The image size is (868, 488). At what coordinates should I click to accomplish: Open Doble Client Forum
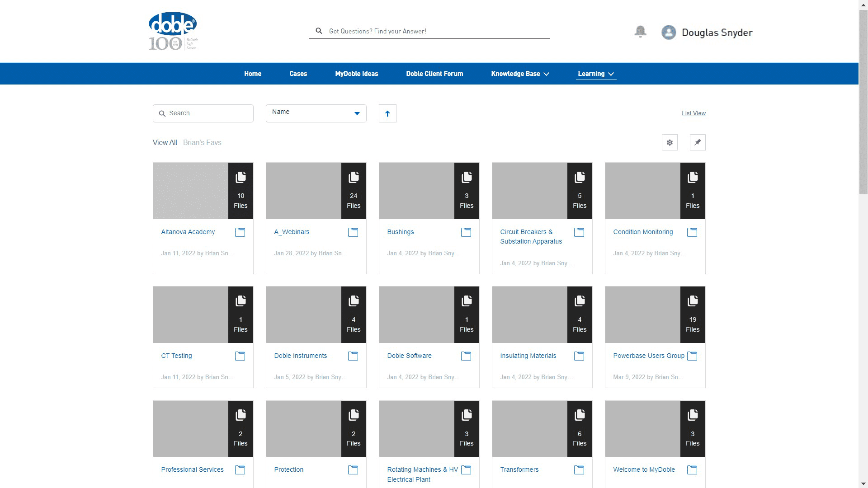(x=434, y=74)
